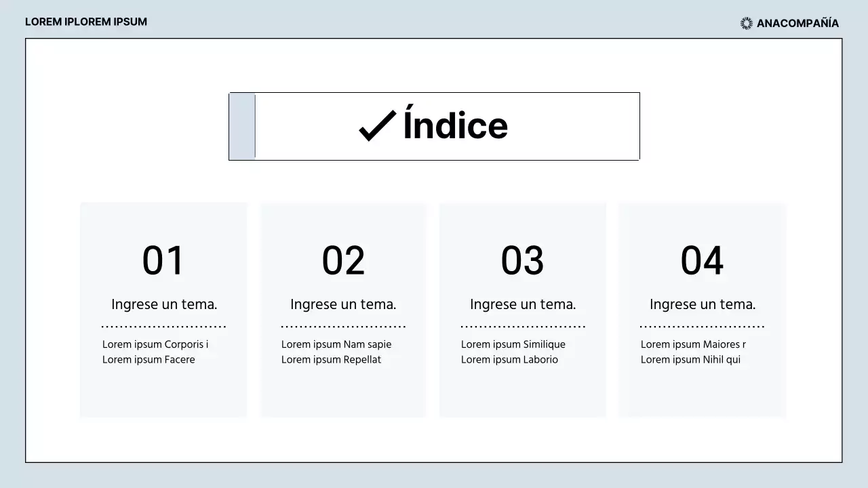Select the blue-gray rectangle in title box

[243, 126]
